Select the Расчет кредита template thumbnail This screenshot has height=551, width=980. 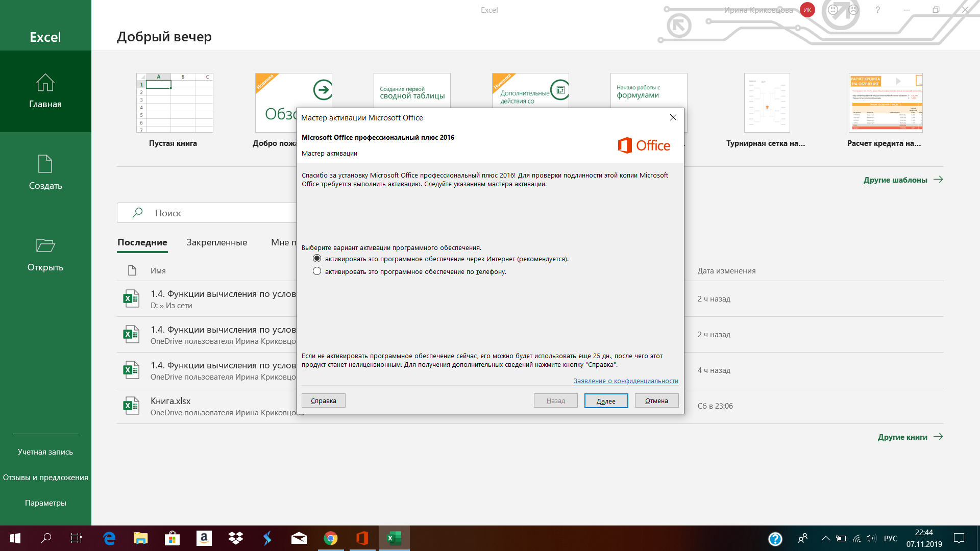point(886,103)
